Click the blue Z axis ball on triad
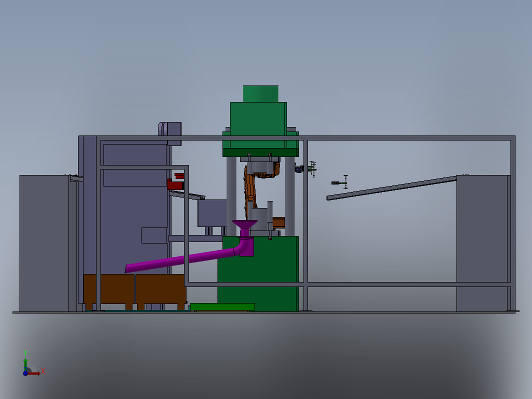Viewport: 532px width, 399px height. click(x=25, y=373)
